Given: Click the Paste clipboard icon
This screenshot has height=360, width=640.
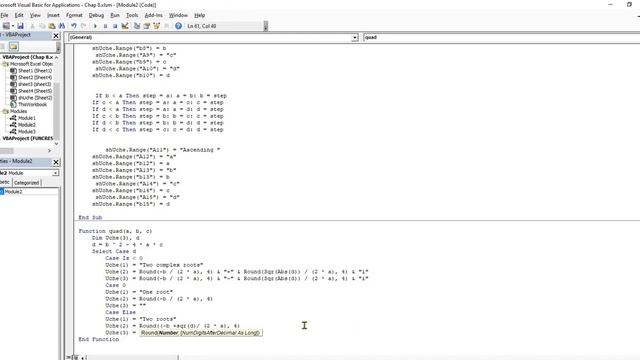Looking at the screenshot, I should click(52, 26).
